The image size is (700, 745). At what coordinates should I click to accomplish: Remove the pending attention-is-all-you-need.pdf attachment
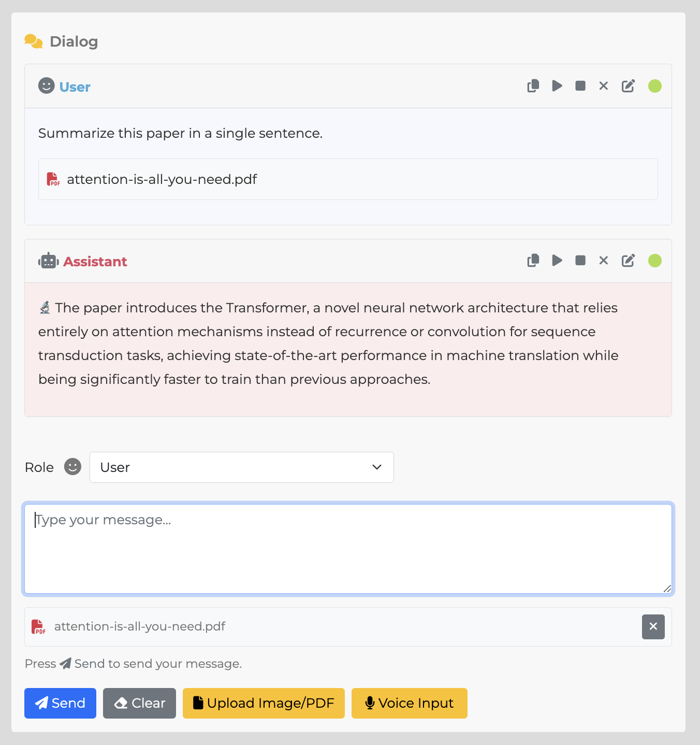653,627
